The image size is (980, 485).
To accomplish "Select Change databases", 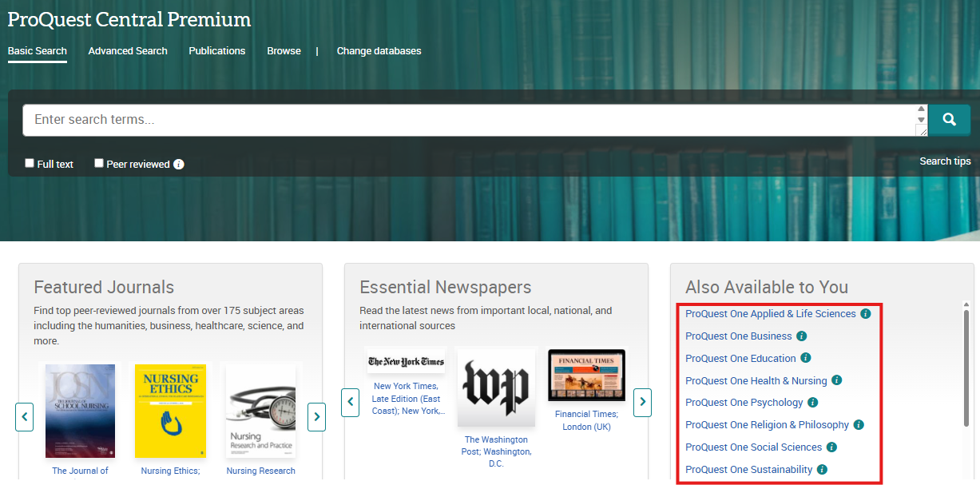I will click(379, 51).
